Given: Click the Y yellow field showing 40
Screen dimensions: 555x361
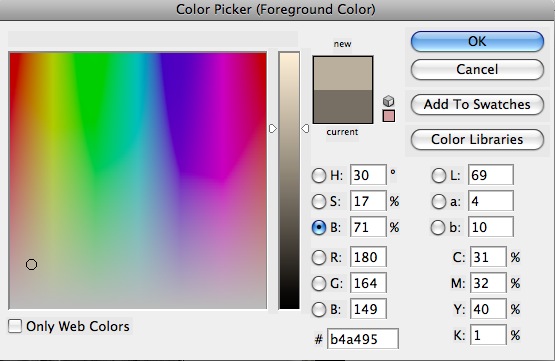Looking at the screenshot, I should [x=488, y=309].
